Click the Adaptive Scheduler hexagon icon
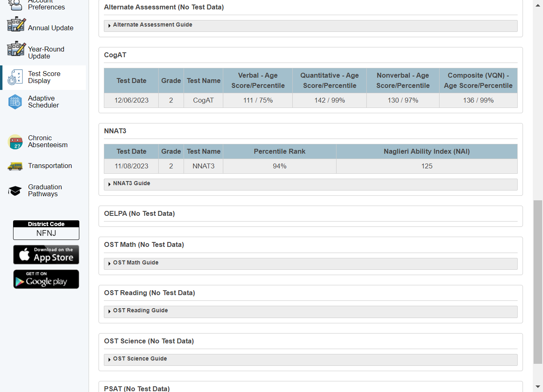The image size is (543, 392). point(15,102)
